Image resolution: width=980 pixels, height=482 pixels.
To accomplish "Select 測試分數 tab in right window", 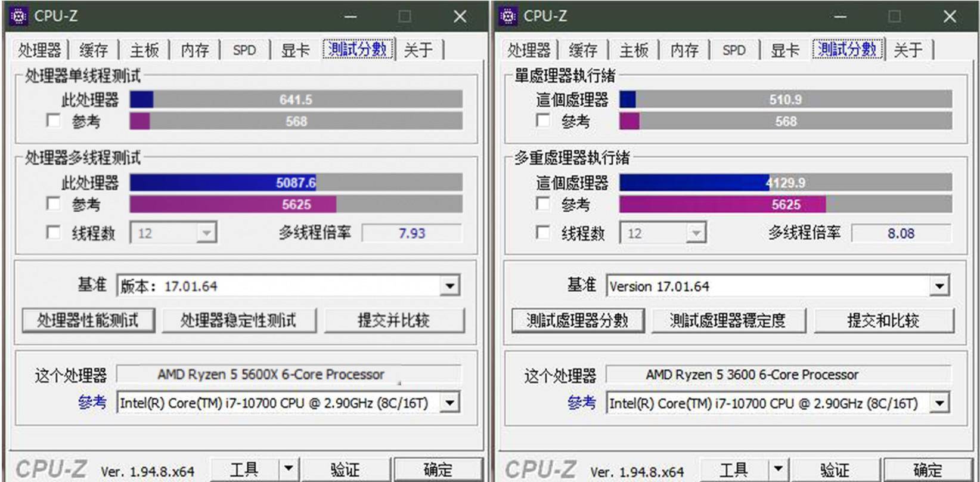I will pos(848,49).
